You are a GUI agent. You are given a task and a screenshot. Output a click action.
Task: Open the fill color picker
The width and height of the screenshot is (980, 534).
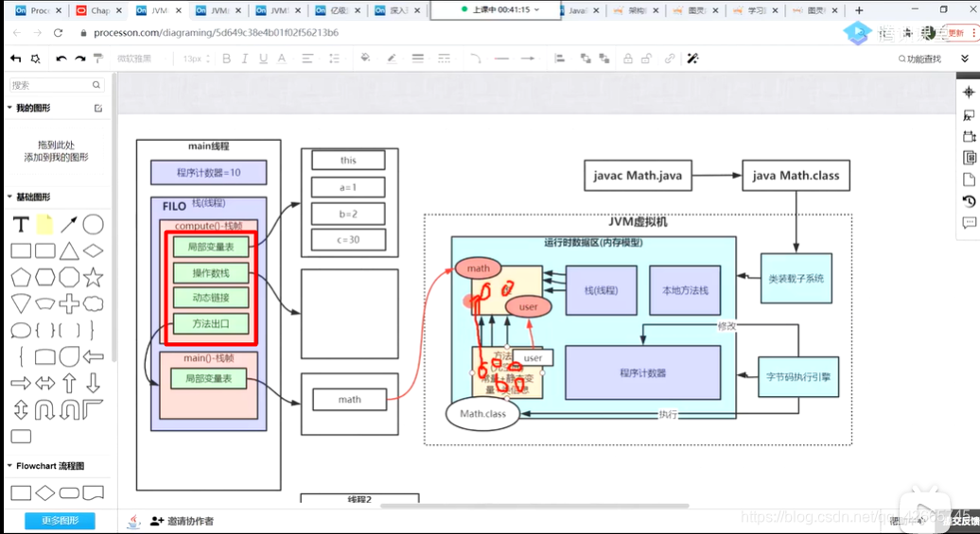pos(366,58)
